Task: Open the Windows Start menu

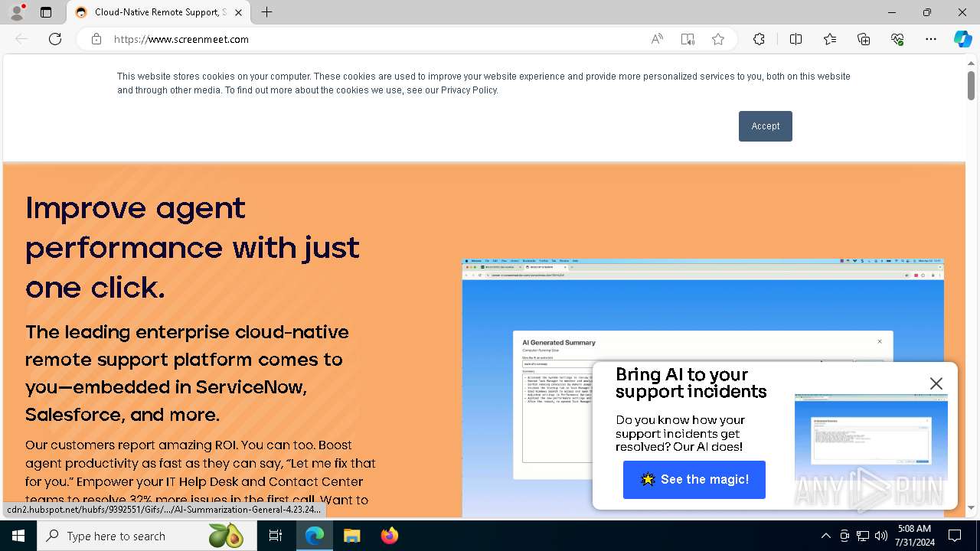Action: (18, 536)
